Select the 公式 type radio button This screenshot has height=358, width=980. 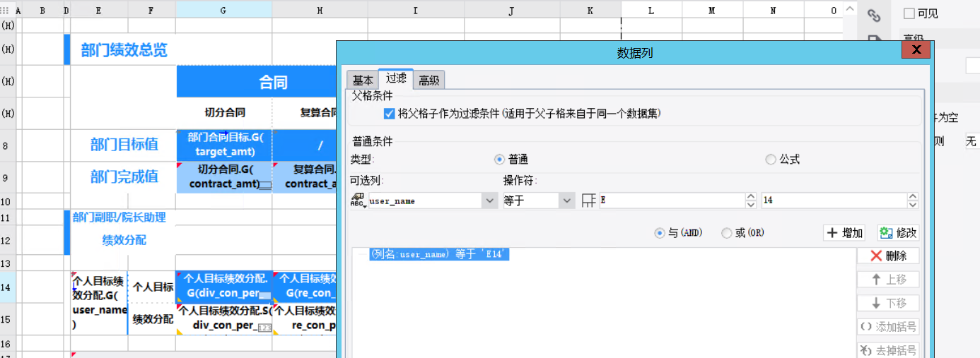[x=771, y=160]
